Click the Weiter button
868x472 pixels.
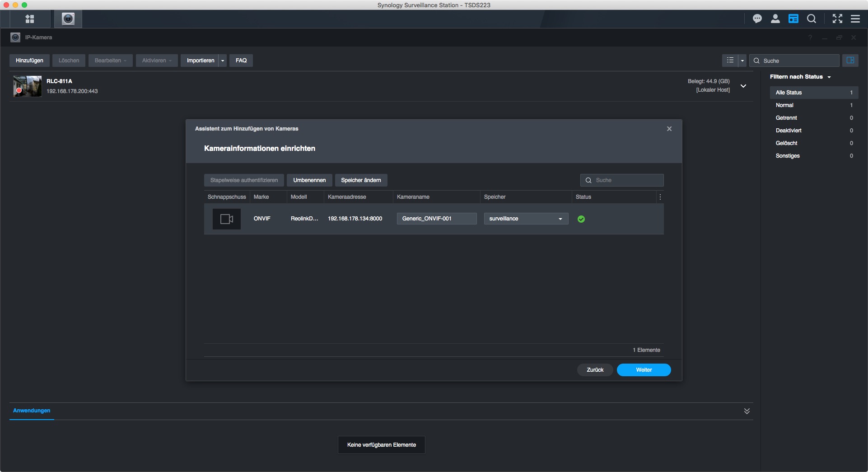pyautogui.click(x=644, y=370)
